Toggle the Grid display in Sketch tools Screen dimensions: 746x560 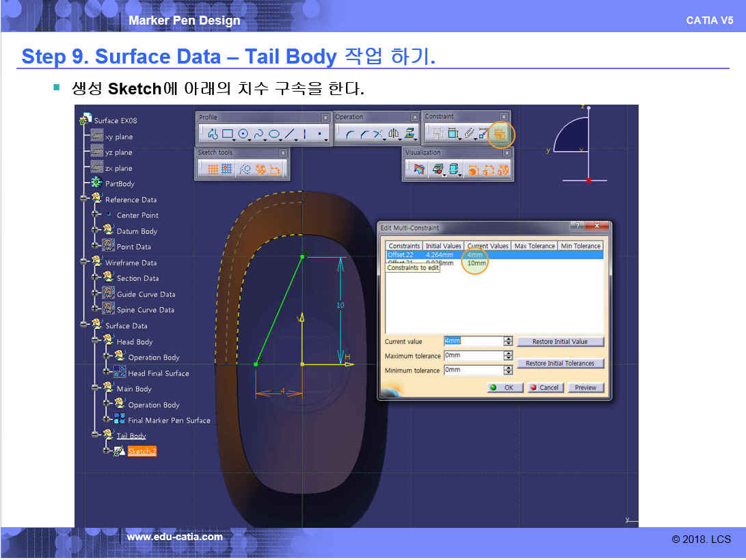pyautogui.click(x=213, y=170)
